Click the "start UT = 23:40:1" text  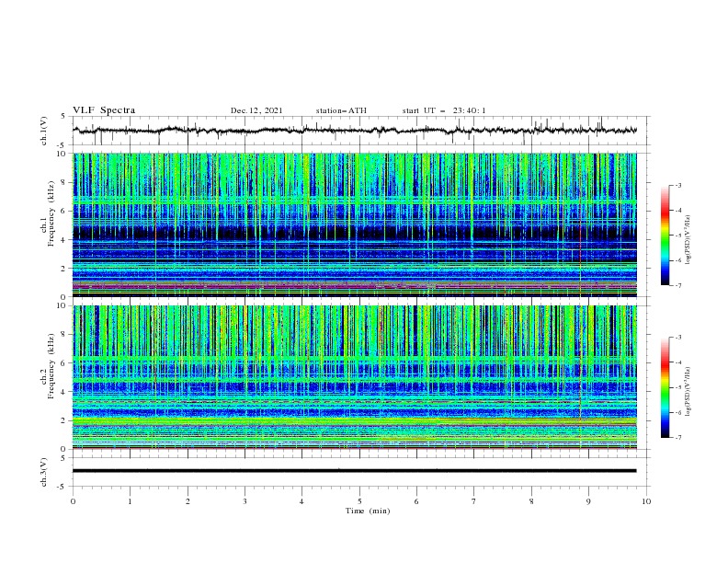tap(444, 110)
